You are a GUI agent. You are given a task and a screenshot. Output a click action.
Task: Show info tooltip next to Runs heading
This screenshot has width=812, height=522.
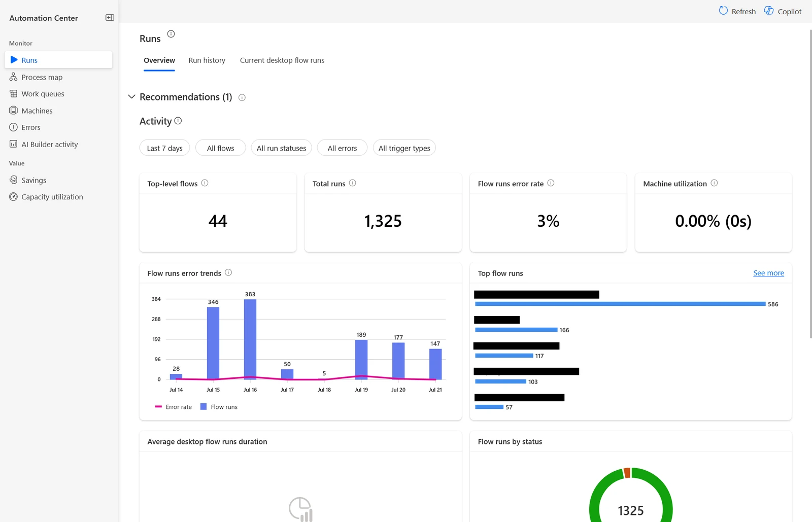tap(171, 34)
